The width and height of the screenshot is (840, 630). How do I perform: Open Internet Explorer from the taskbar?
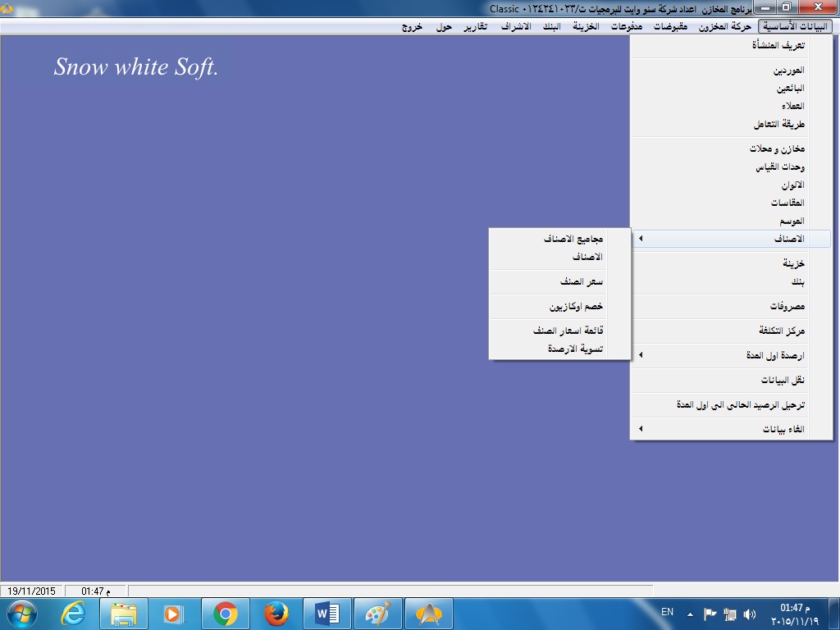74,614
